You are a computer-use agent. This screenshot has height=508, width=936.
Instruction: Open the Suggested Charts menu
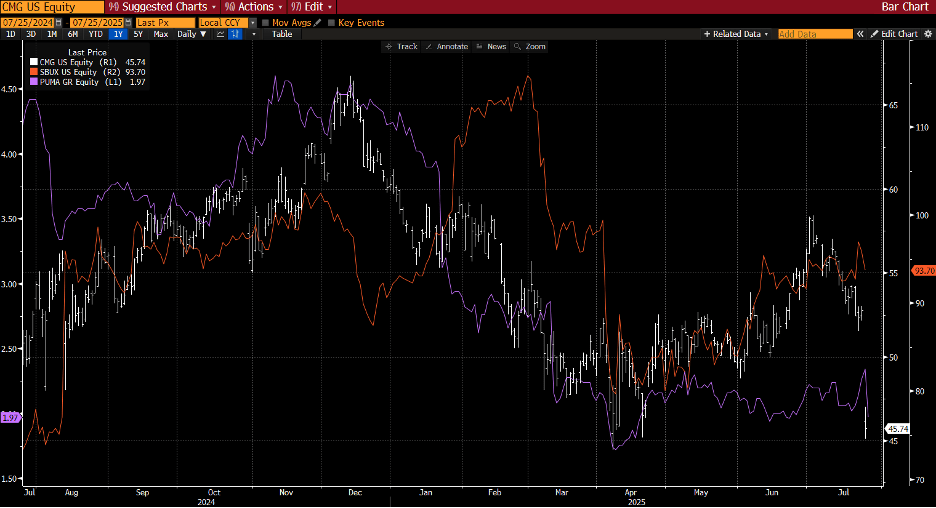[162, 7]
